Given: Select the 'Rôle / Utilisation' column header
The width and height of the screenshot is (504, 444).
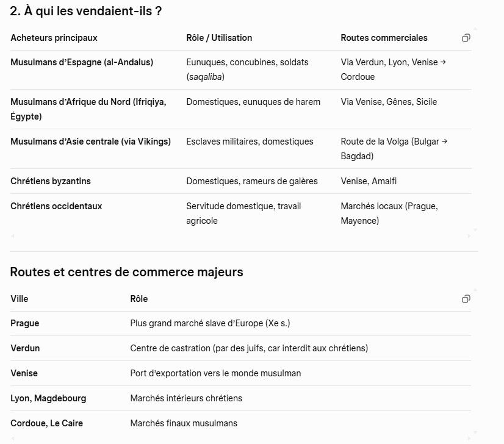Looking at the screenshot, I should click(219, 38).
